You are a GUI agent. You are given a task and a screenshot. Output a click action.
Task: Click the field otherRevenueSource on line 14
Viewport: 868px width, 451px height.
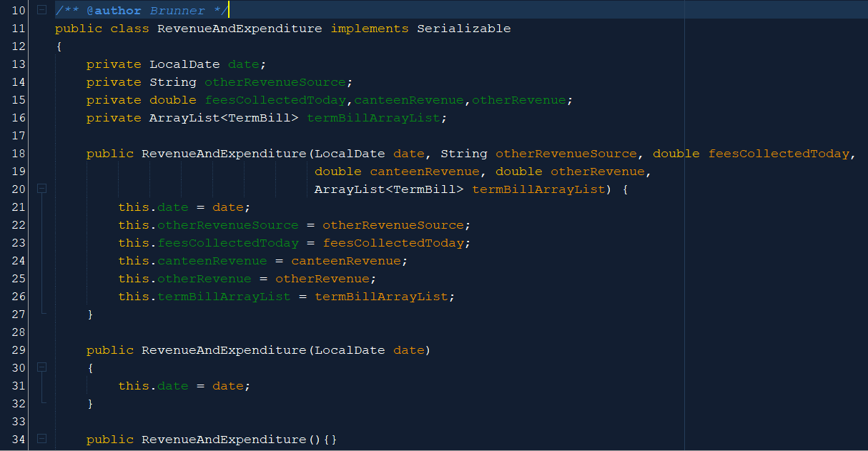[x=275, y=82]
